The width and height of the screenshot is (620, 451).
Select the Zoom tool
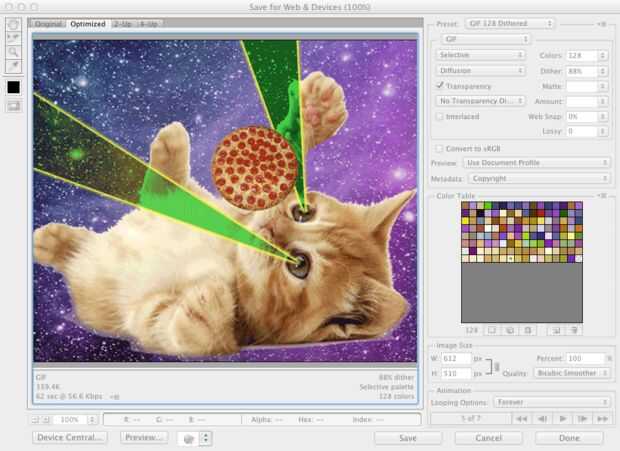[13, 51]
